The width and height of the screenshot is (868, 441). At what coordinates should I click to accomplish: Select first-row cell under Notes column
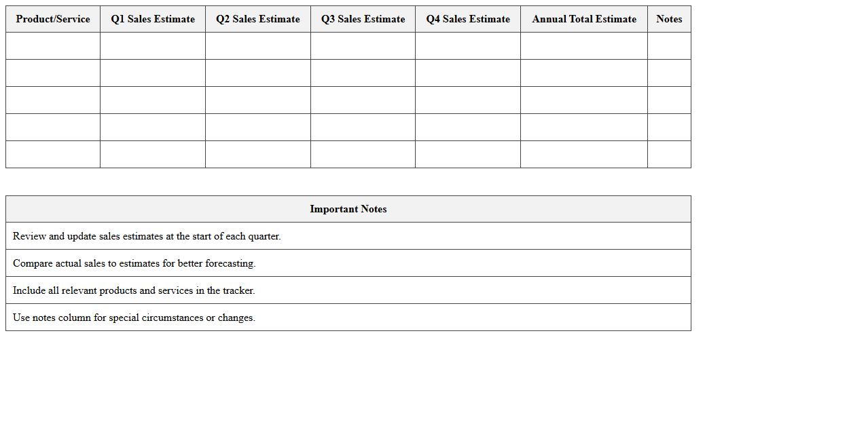[669, 46]
